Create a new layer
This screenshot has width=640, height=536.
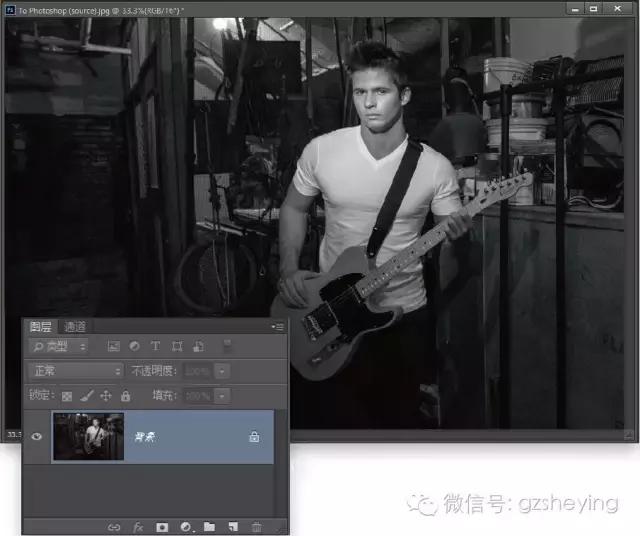[x=233, y=527]
